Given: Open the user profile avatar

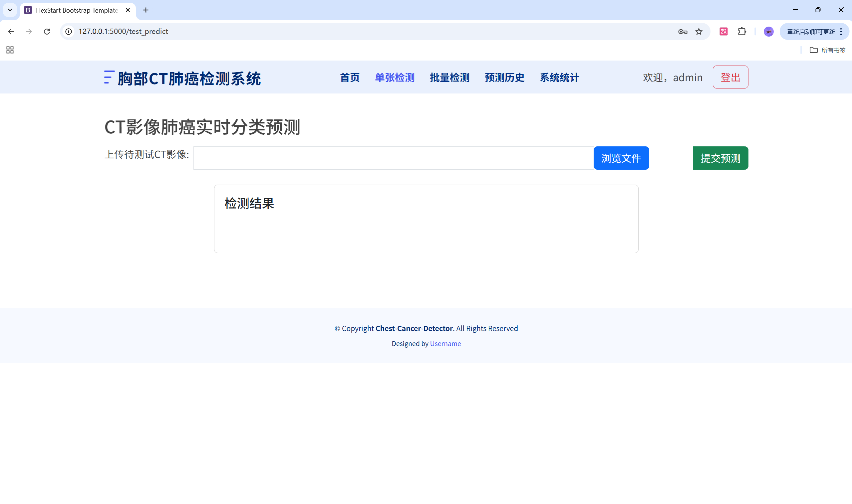Looking at the screenshot, I should (768, 32).
